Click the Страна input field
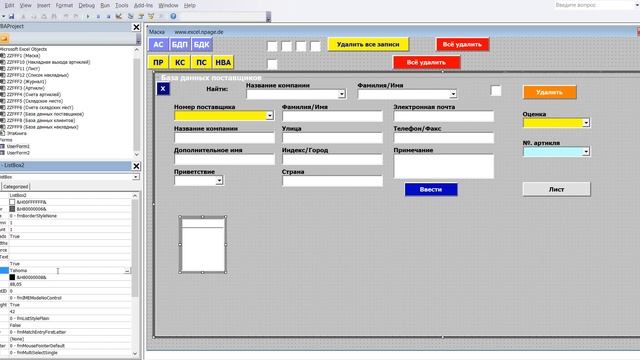640x360 pixels. (332, 181)
